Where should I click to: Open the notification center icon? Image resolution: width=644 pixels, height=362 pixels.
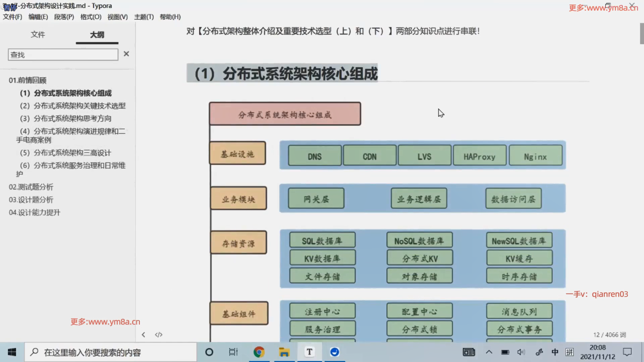(x=627, y=352)
